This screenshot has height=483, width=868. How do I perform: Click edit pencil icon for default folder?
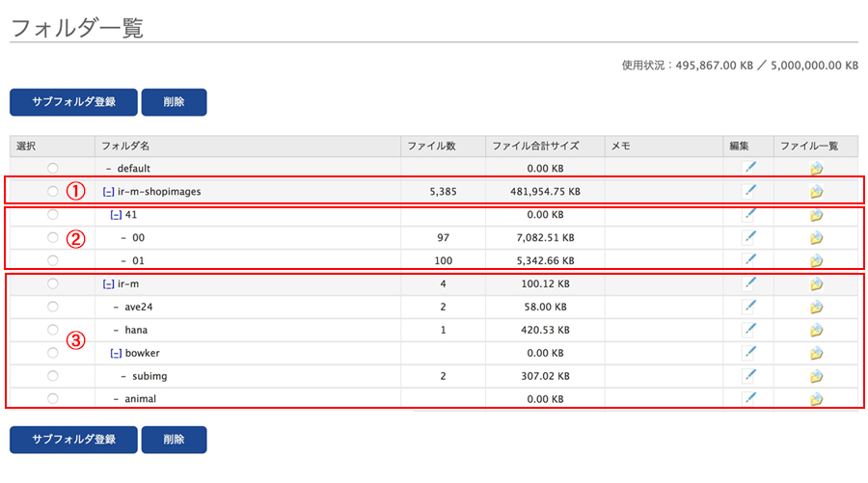[x=749, y=167]
